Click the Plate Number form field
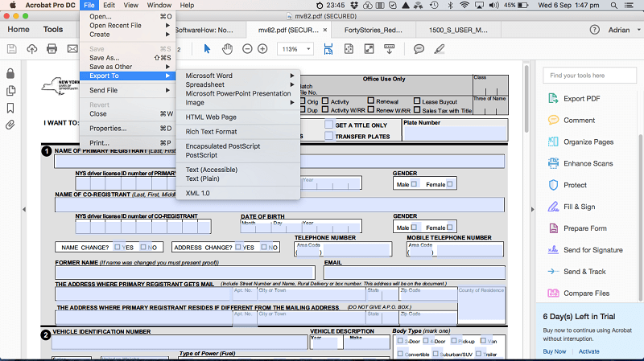 pyautogui.click(x=455, y=133)
